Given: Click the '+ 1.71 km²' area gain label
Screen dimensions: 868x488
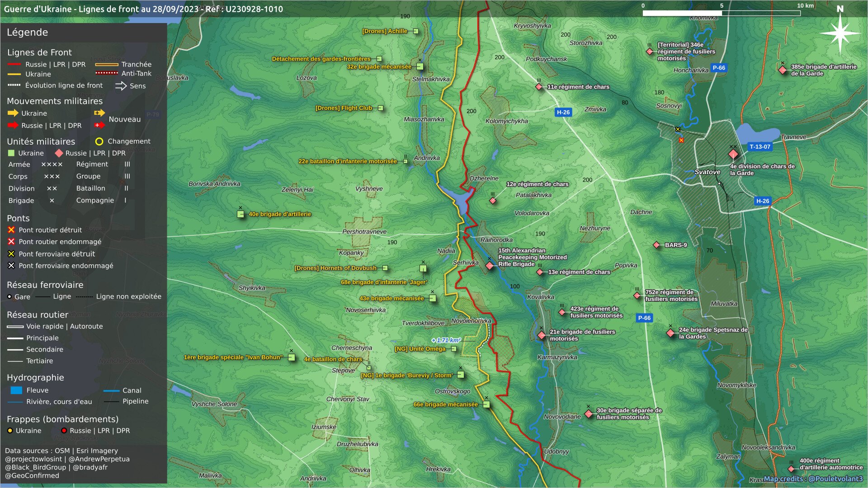Looking at the screenshot, I should pyautogui.click(x=446, y=340).
